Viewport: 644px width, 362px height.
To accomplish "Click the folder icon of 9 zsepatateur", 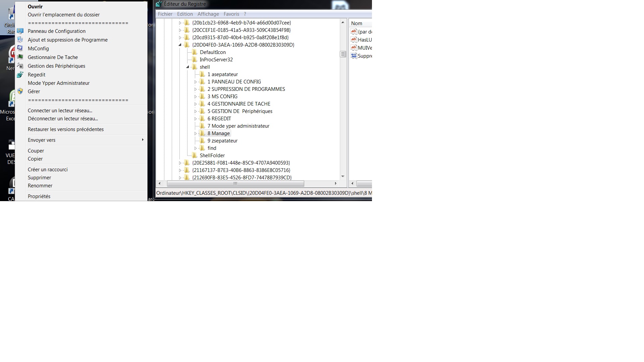I will tap(202, 141).
